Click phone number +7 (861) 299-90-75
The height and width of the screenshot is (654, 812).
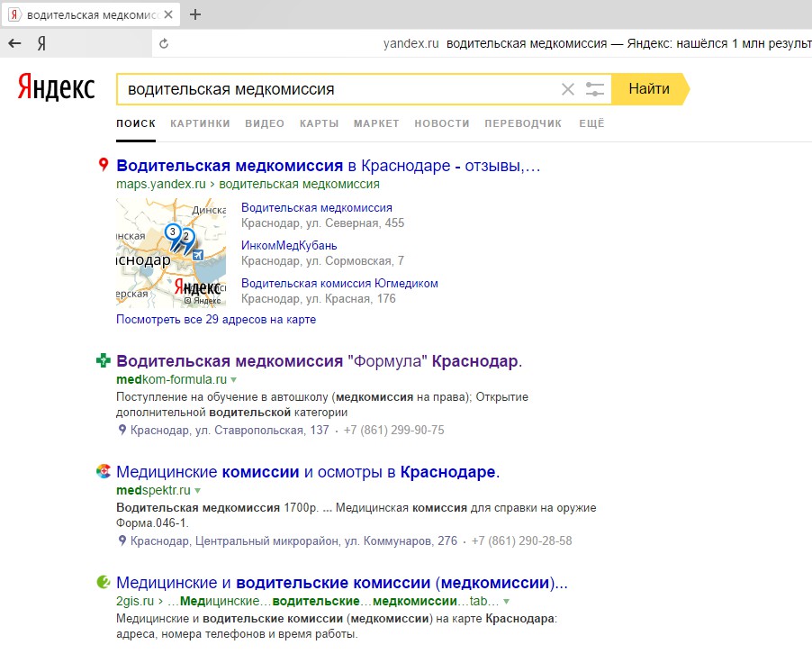(x=394, y=430)
